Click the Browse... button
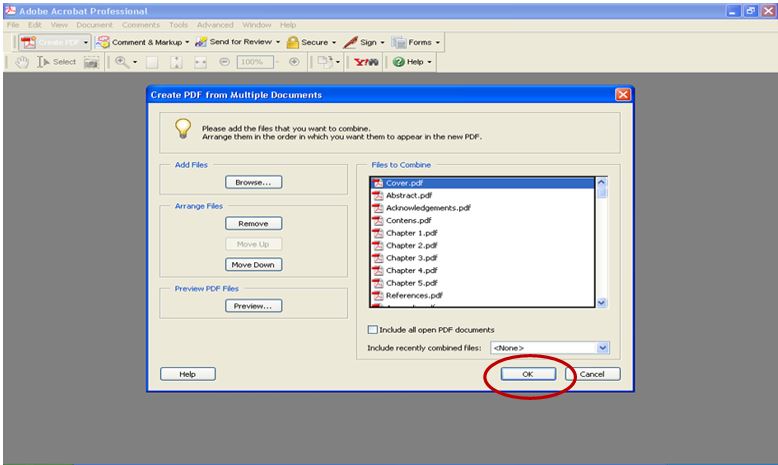The image size is (778, 465). 254,182
